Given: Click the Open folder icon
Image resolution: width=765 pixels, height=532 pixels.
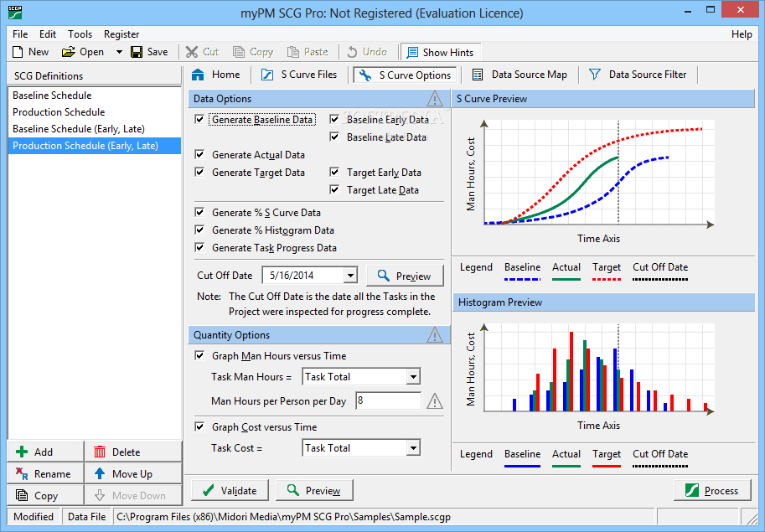Looking at the screenshot, I should pos(69,52).
